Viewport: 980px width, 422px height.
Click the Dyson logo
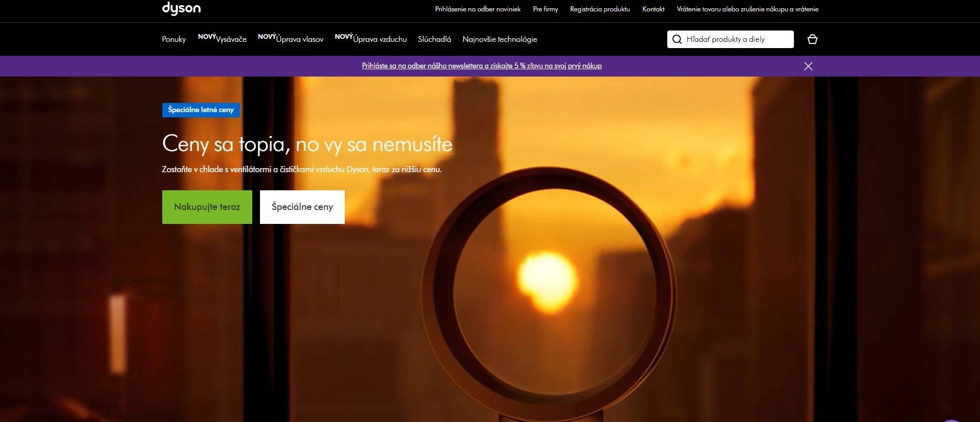(x=181, y=9)
